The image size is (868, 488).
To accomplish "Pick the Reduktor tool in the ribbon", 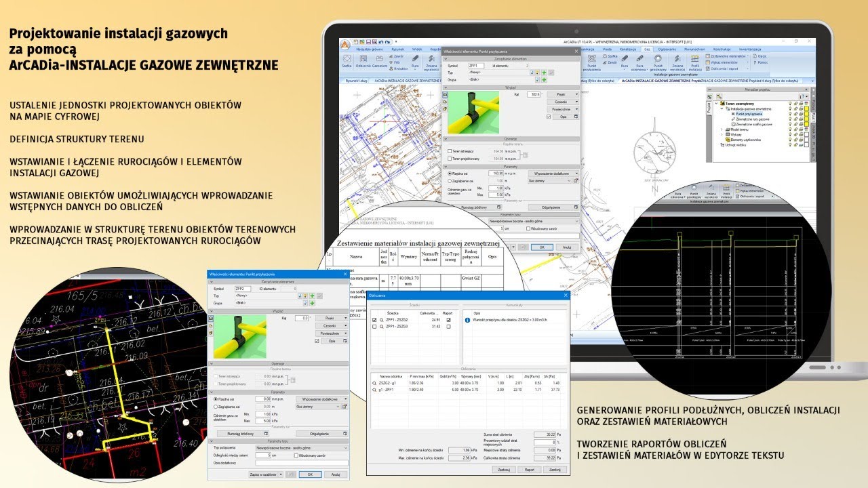I will 399,68.
